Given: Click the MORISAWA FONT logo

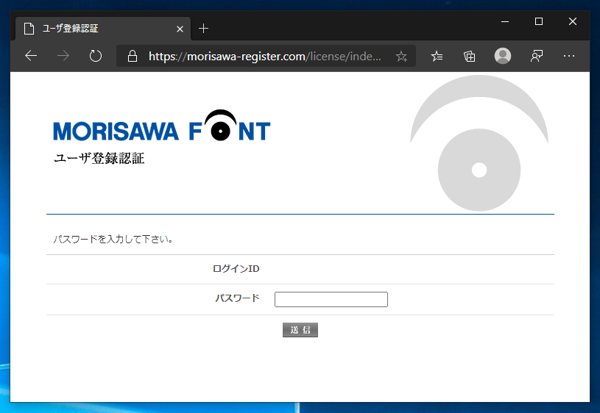Looking at the screenshot, I should 162,126.
